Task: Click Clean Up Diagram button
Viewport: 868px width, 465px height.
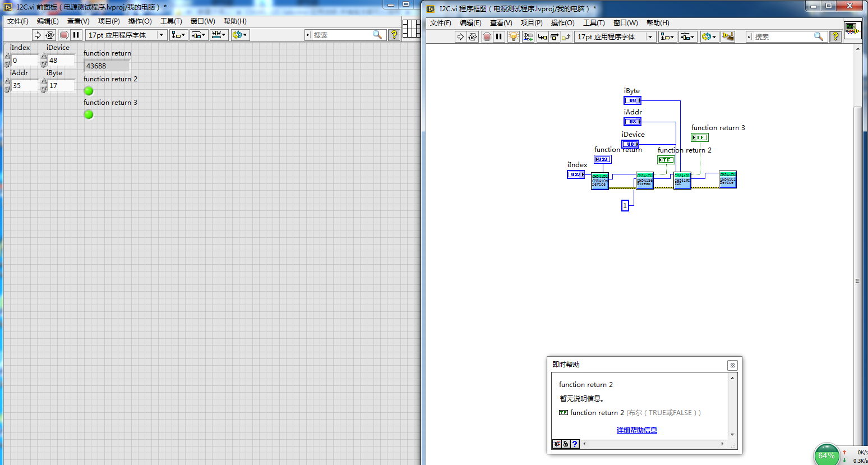Action: point(728,36)
